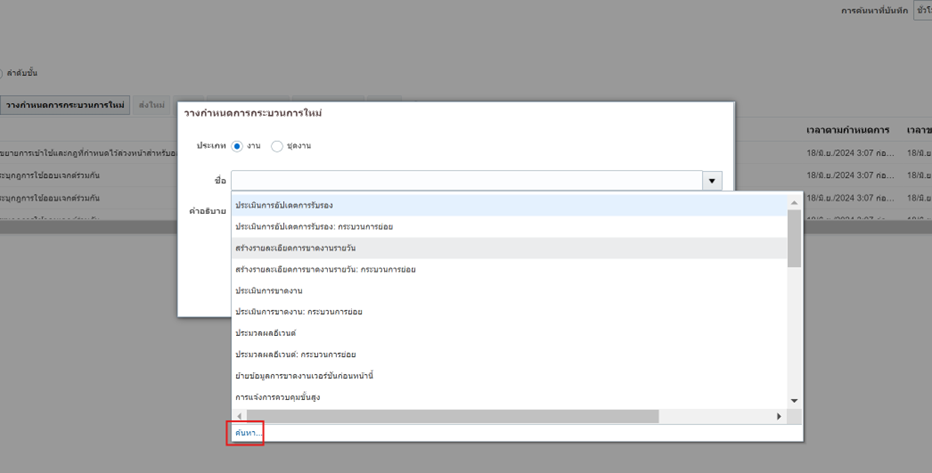This screenshot has height=473, width=932.
Task: Choose 'ประเมินการอัปเดตการรับรอง: กระบวนการย่อย' option
Action: (313, 227)
